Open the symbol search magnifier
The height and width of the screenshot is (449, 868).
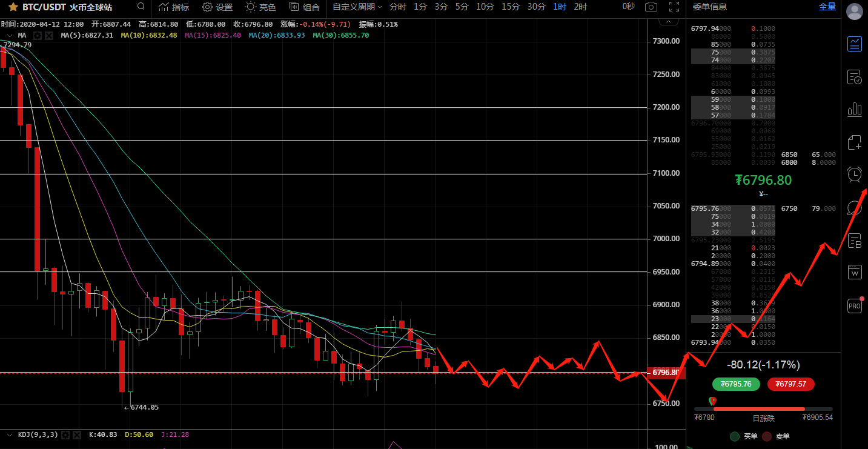click(141, 7)
